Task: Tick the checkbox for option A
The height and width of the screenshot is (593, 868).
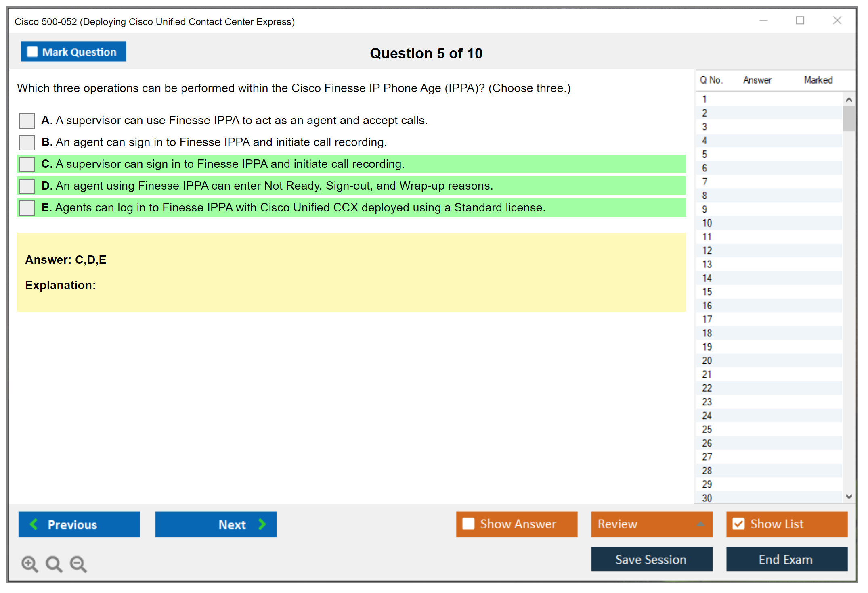Action: pos(27,121)
